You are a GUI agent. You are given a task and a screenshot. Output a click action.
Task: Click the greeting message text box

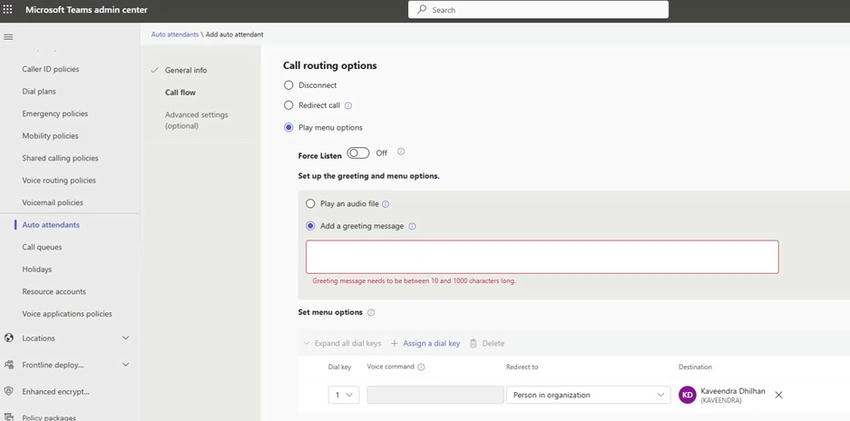click(542, 257)
